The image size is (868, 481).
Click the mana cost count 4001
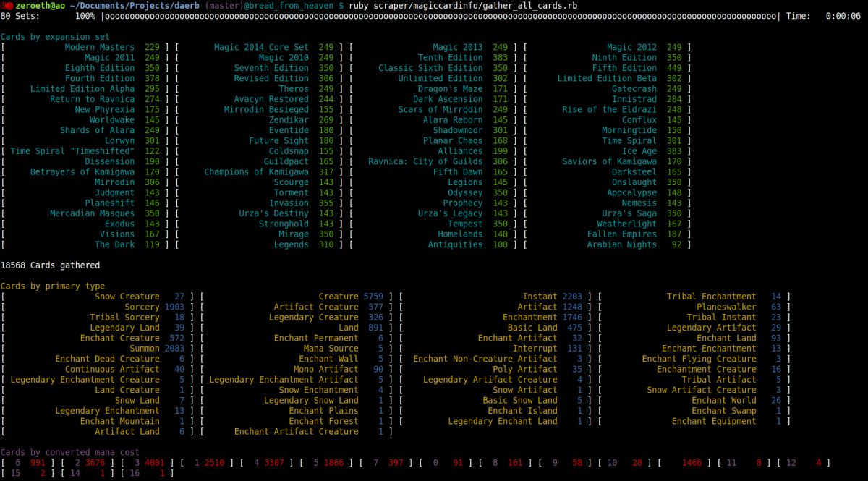point(156,462)
